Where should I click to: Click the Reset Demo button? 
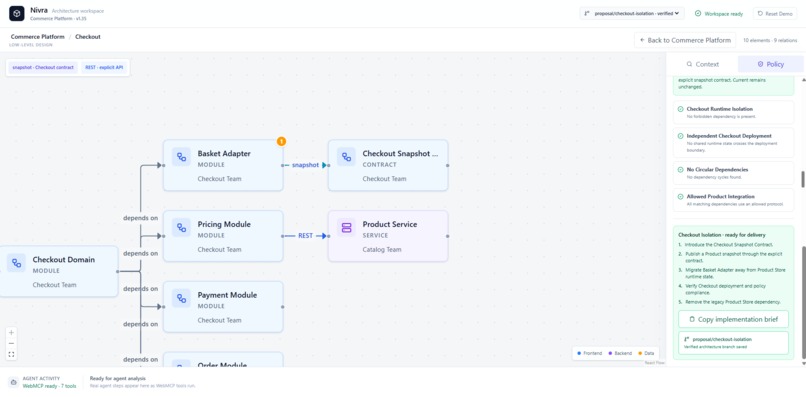[x=775, y=13]
